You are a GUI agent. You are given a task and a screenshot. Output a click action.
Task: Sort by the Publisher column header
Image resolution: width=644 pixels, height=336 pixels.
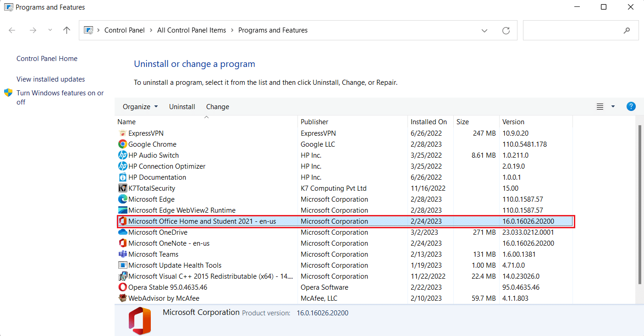tap(352, 122)
